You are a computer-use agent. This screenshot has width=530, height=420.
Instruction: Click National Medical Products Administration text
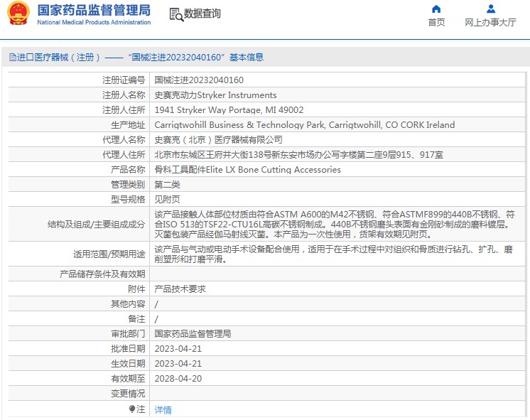(94, 22)
